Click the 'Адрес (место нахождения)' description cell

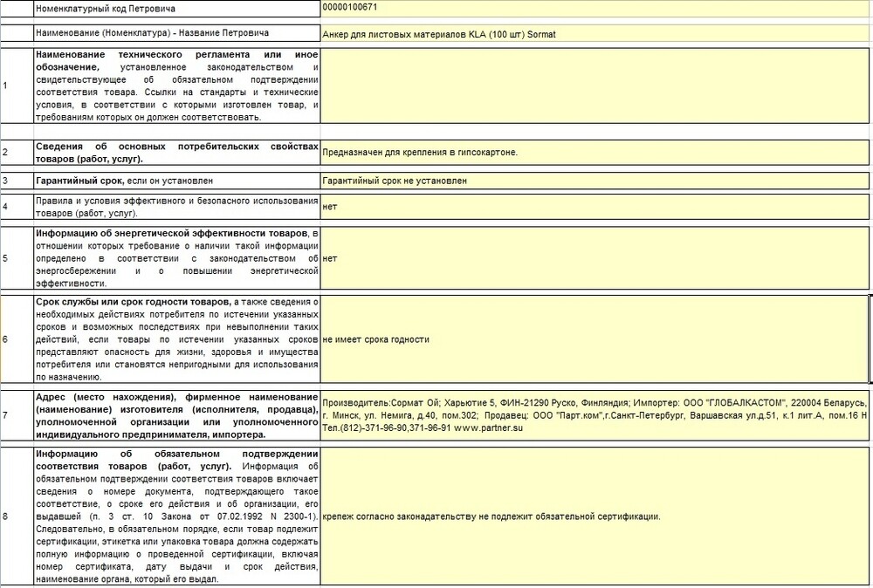point(176,416)
